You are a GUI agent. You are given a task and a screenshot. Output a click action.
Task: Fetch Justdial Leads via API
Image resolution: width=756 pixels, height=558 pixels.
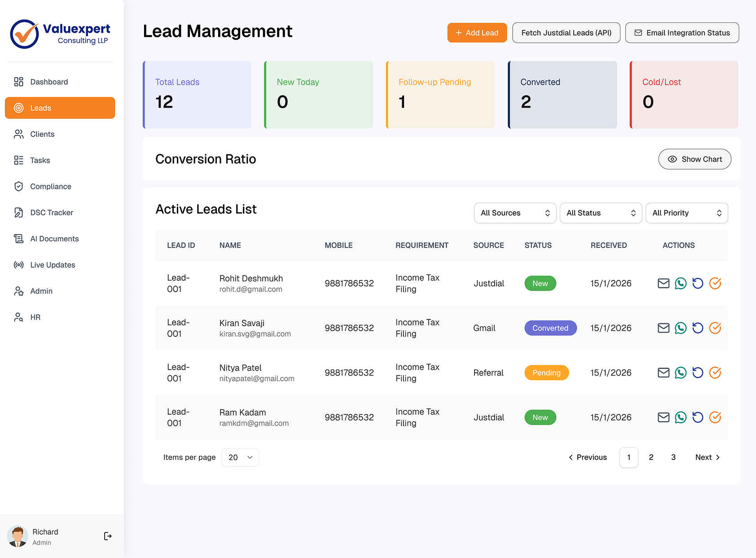[566, 33]
